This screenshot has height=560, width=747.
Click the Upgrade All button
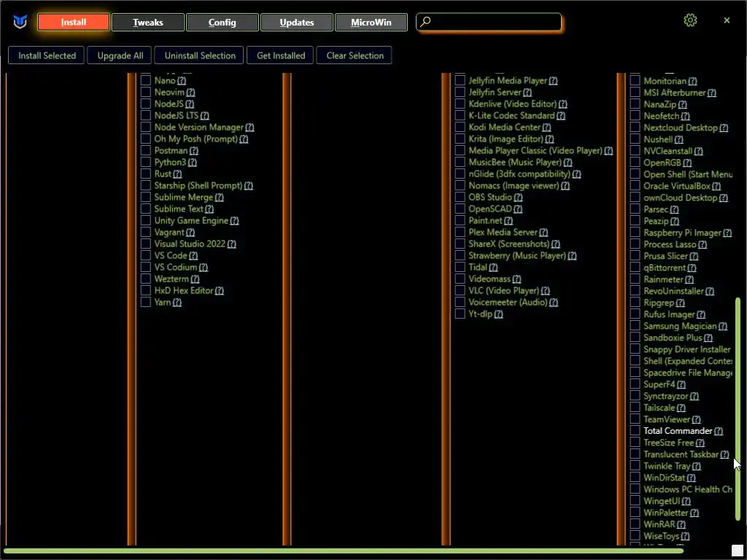(x=120, y=55)
